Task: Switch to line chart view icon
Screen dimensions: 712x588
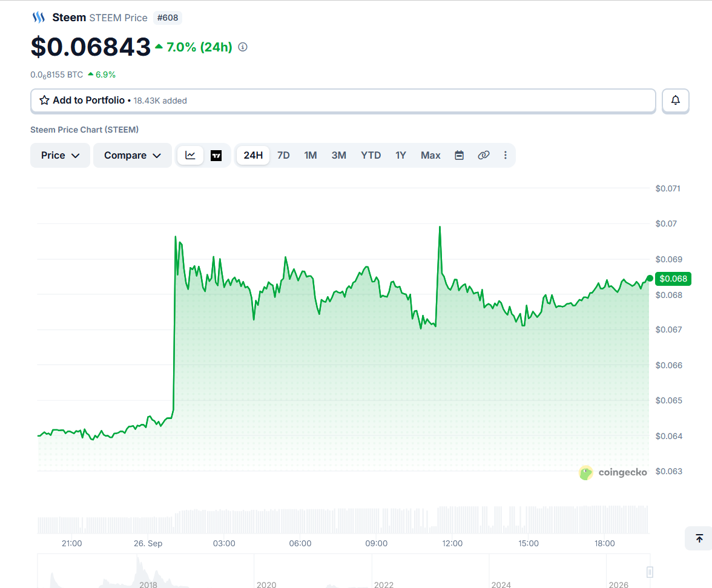Action: click(190, 155)
